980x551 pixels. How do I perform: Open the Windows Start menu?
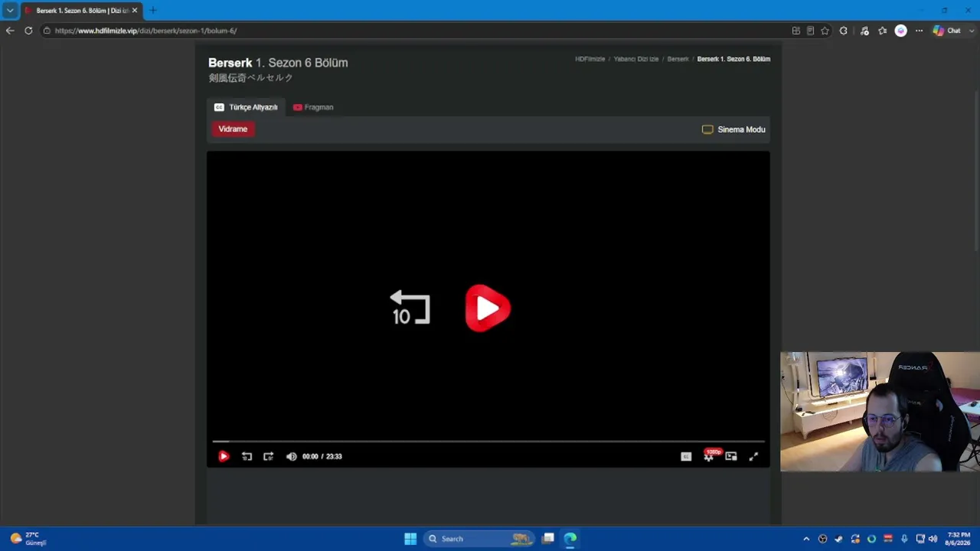(410, 539)
